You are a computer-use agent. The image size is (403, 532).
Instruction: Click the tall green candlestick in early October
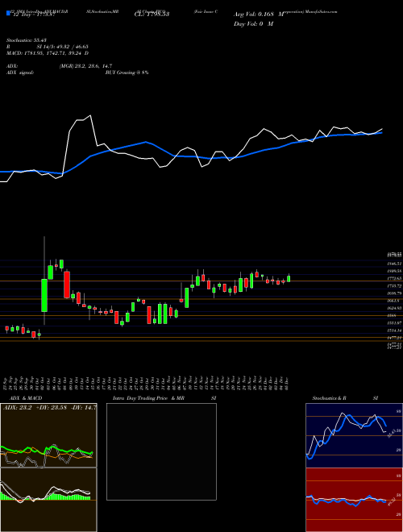point(44,295)
